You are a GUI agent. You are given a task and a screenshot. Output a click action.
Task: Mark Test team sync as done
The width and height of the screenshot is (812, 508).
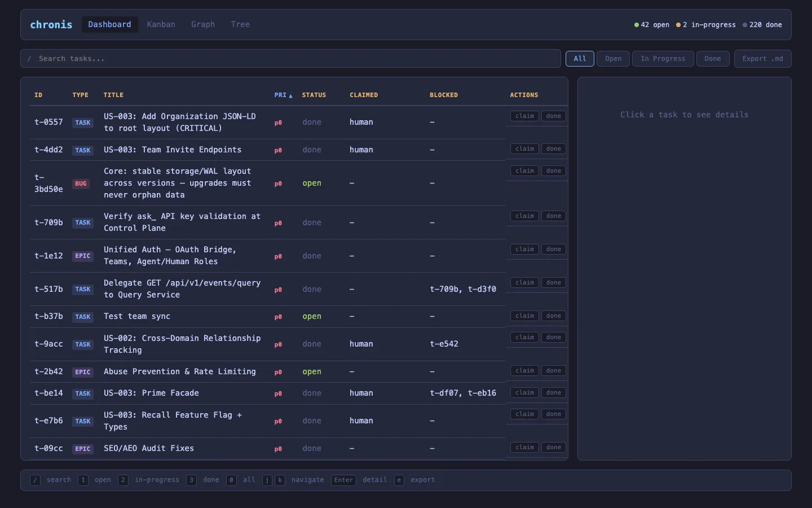[554, 316]
